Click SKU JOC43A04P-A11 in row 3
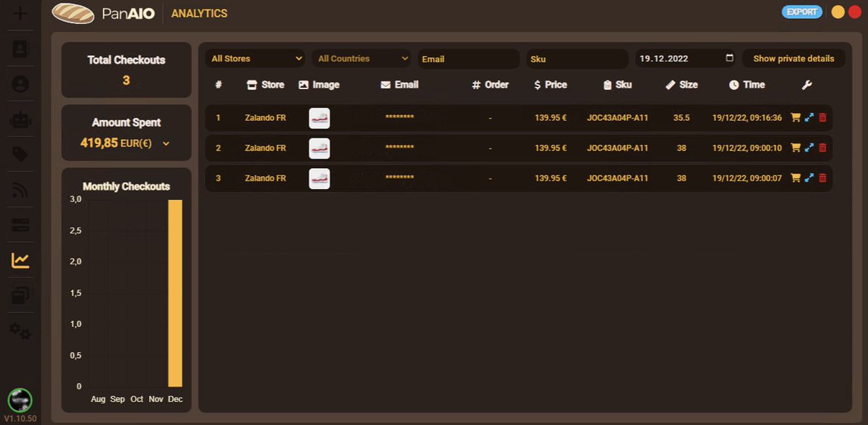The width and height of the screenshot is (868, 425). coord(618,178)
